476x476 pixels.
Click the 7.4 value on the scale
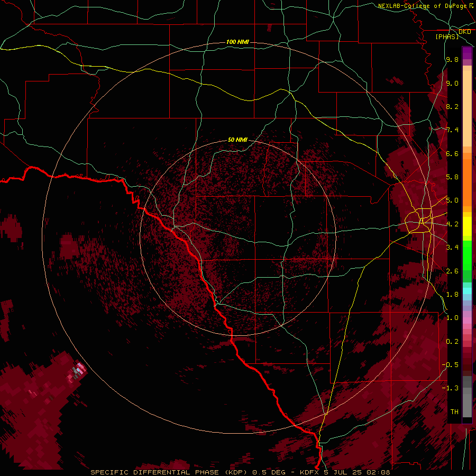(x=452, y=130)
